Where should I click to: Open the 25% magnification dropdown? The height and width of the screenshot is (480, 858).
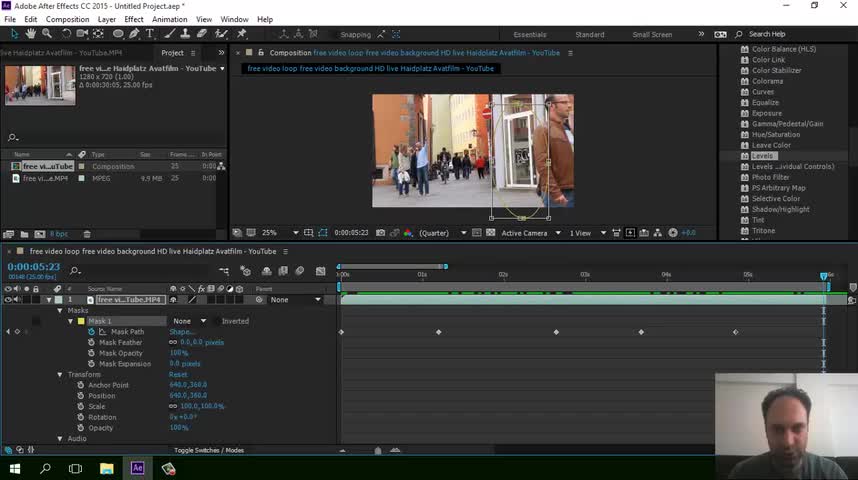point(280,233)
